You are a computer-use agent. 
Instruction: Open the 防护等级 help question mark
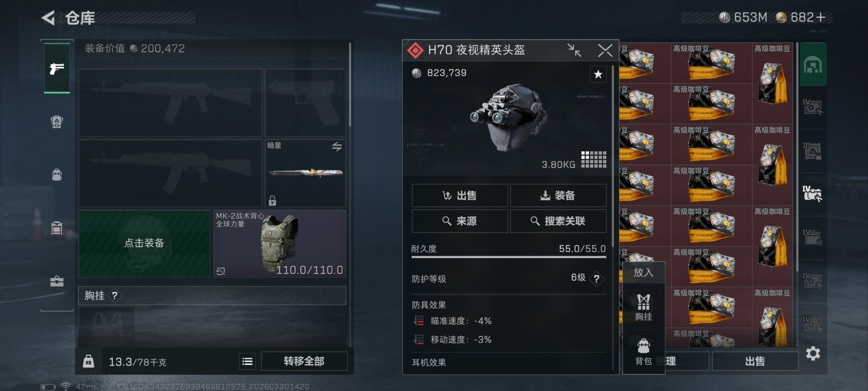[x=596, y=279]
